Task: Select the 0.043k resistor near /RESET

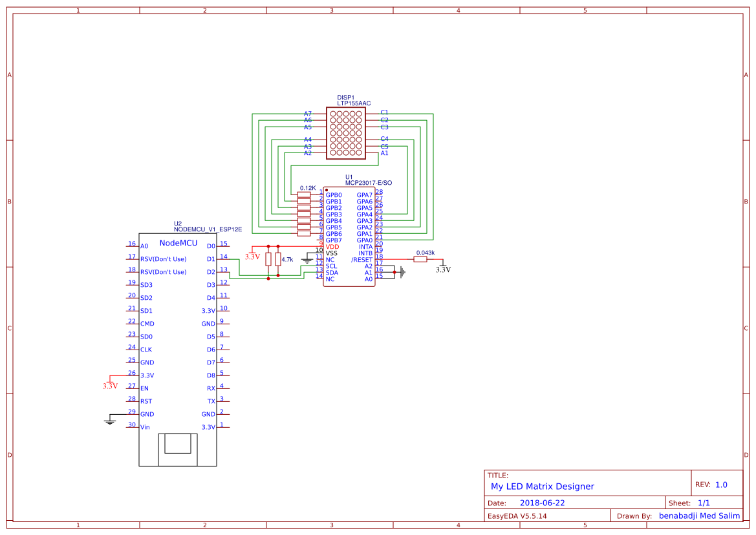Action: (422, 258)
